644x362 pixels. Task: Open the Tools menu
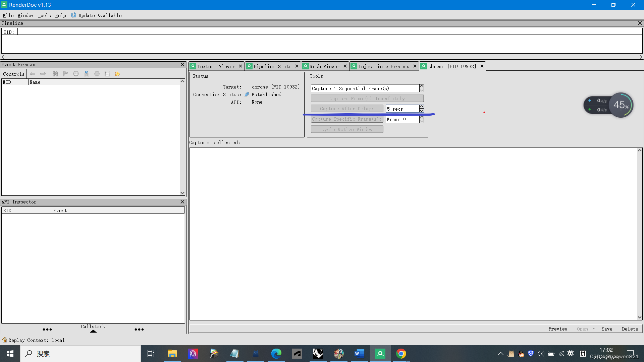tap(44, 15)
